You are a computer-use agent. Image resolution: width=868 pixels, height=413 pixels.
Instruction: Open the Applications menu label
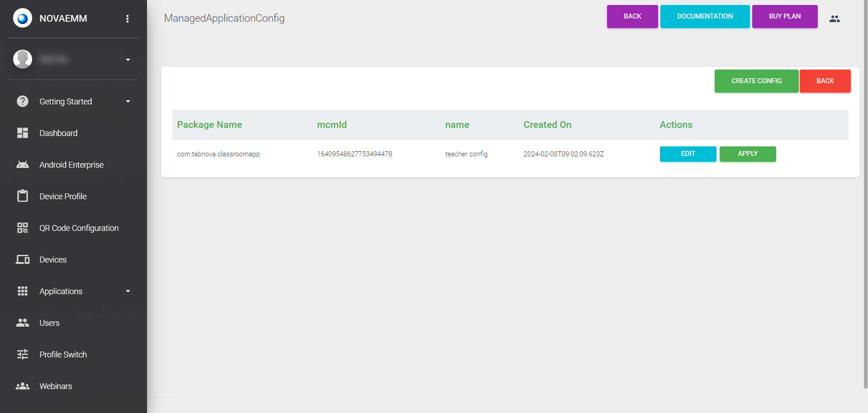(x=61, y=291)
